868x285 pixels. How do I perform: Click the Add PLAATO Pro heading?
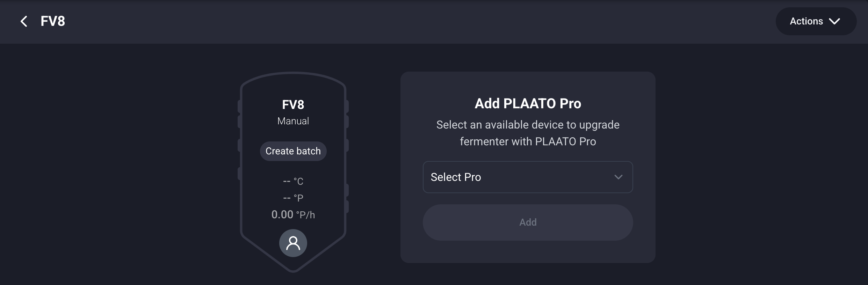pyautogui.click(x=527, y=103)
